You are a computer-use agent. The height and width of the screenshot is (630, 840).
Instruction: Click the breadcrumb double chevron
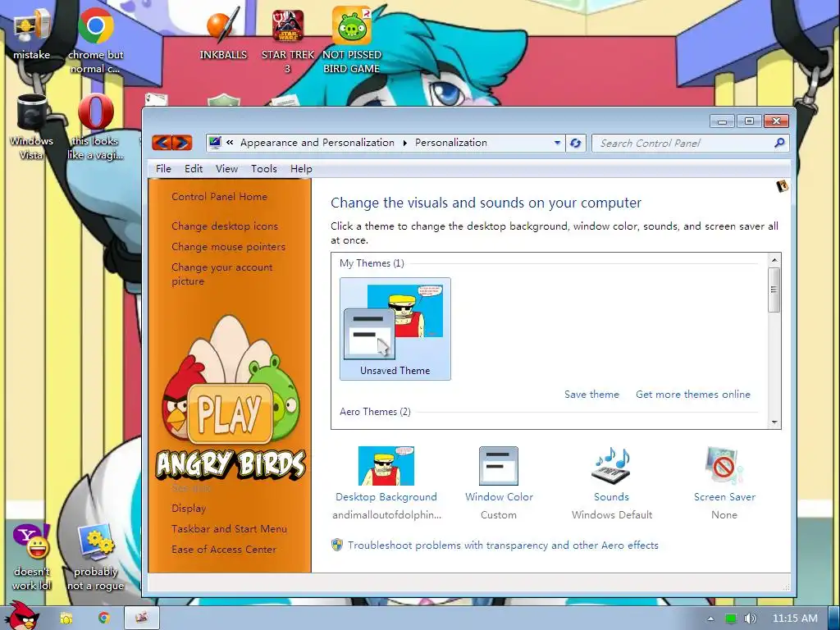230,143
